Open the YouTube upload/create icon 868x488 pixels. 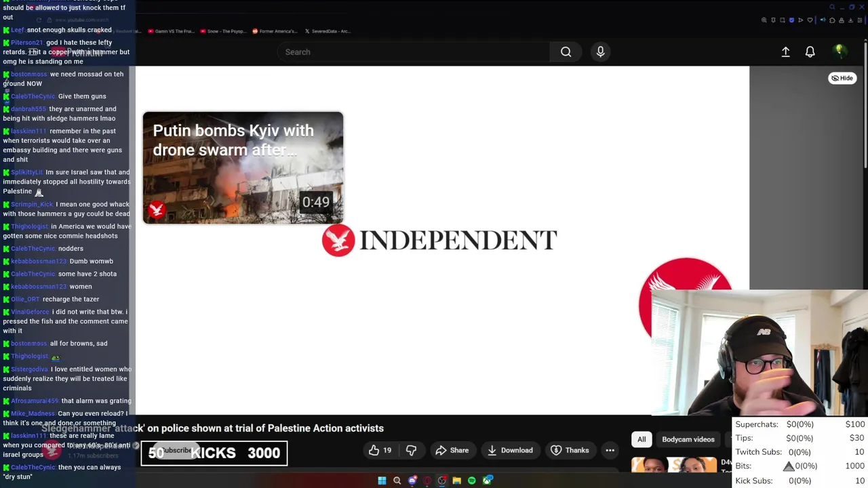(x=785, y=52)
